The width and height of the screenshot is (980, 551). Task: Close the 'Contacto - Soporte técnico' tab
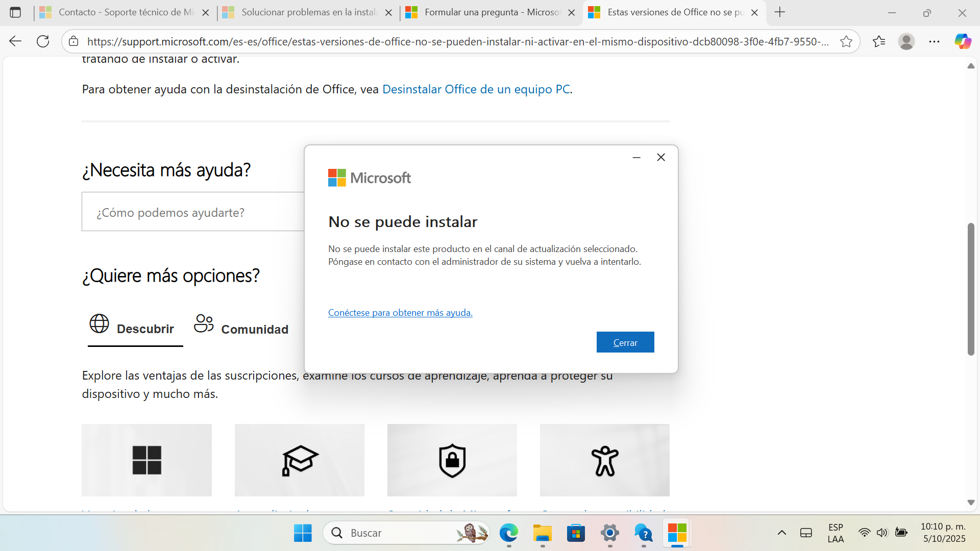(x=206, y=13)
